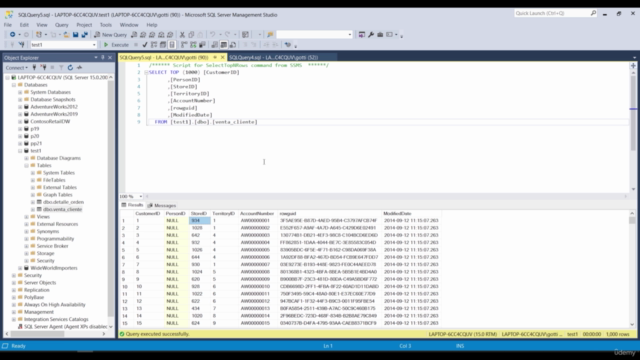
Task: Select the Management node
Action: point(39,312)
